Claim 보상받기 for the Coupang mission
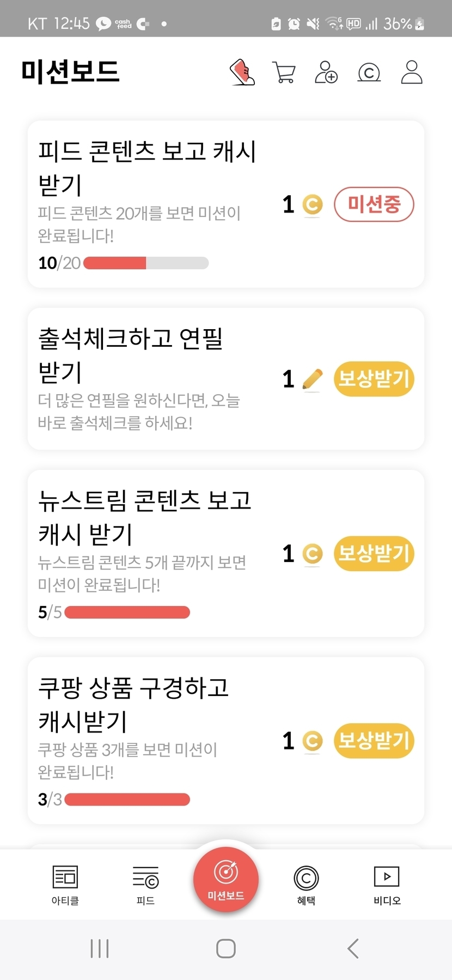The image size is (452, 980). [x=374, y=741]
